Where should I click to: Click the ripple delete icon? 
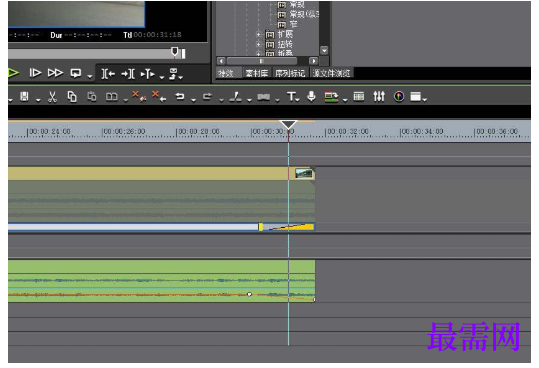(139, 96)
